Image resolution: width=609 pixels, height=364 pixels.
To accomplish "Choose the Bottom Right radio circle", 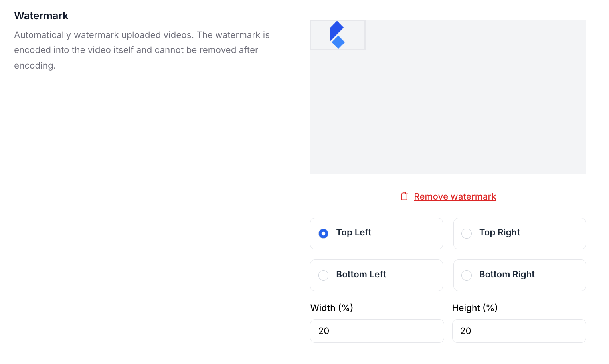I will [467, 275].
